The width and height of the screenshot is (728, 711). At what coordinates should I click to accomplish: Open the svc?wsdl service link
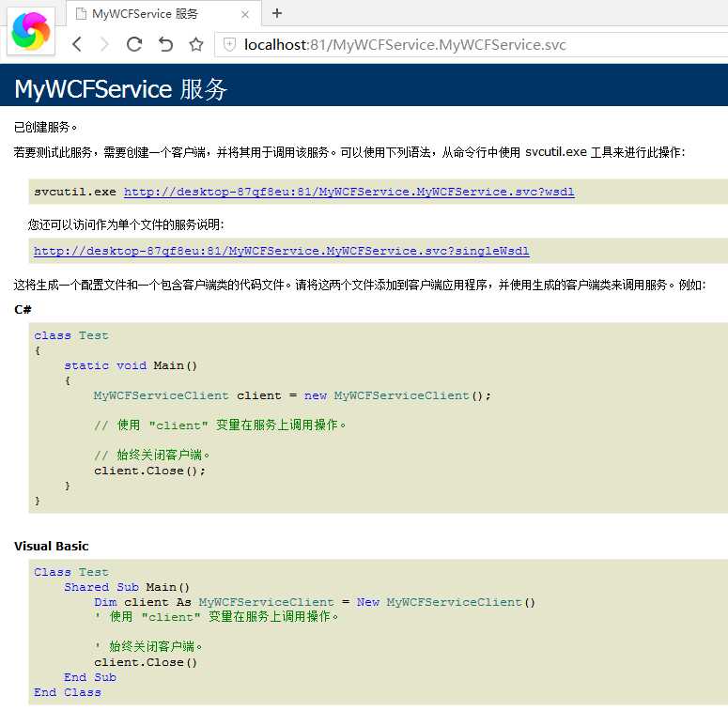tap(349, 192)
